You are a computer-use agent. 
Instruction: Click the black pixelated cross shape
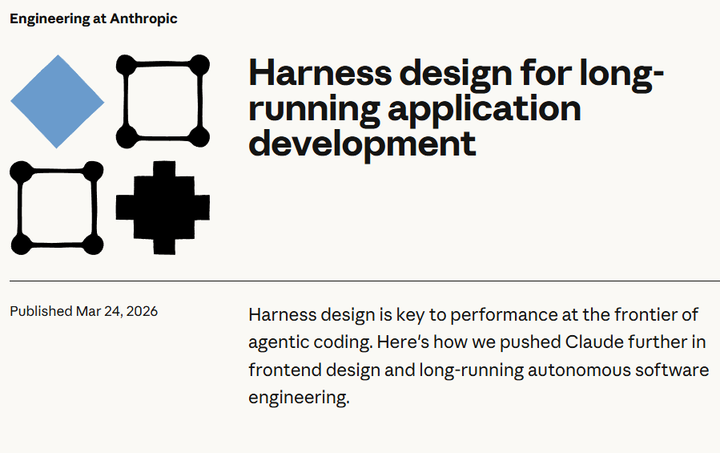163,207
